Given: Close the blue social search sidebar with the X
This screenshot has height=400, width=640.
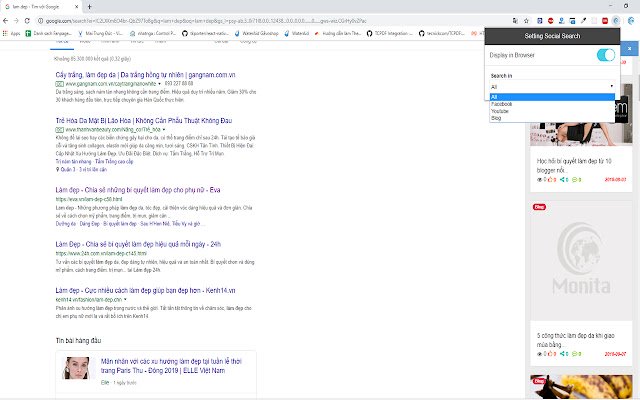Looking at the screenshot, I should point(629,48).
